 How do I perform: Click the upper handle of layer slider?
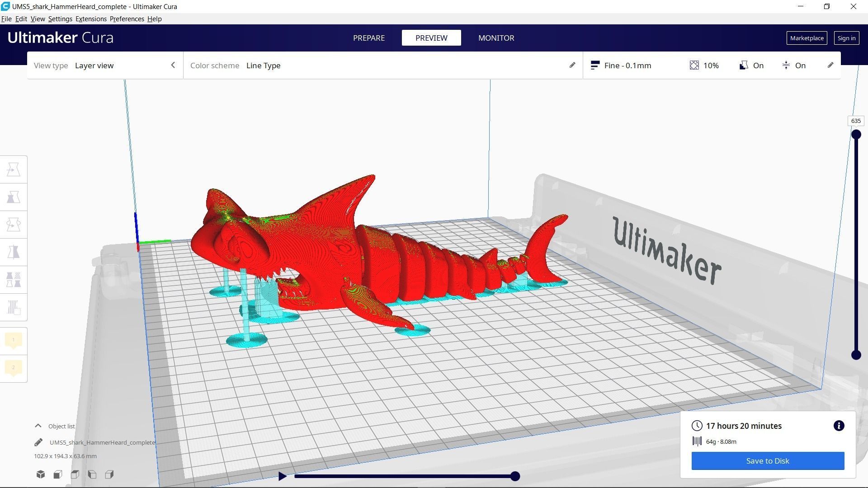(x=856, y=134)
